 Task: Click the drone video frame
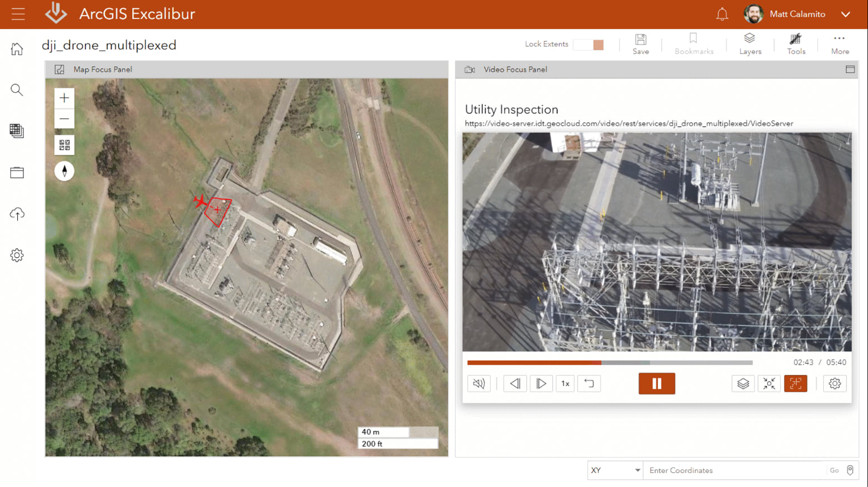(x=657, y=242)
